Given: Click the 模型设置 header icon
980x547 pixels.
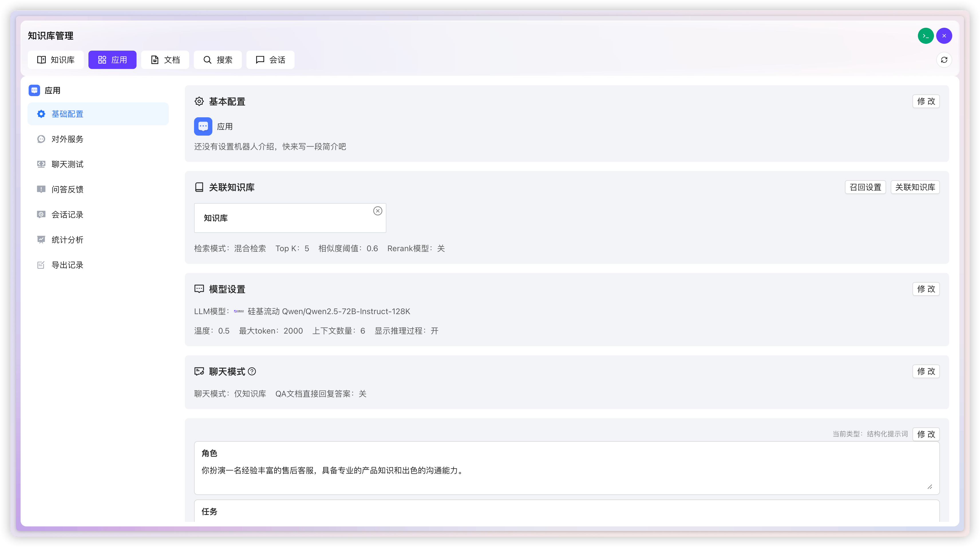Looking at the screenshot, I should tap(199, 289).
